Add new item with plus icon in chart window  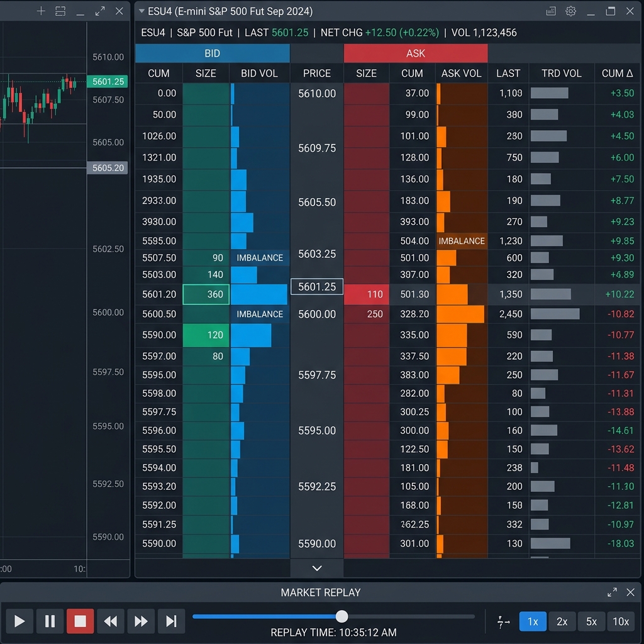[41, 11]
